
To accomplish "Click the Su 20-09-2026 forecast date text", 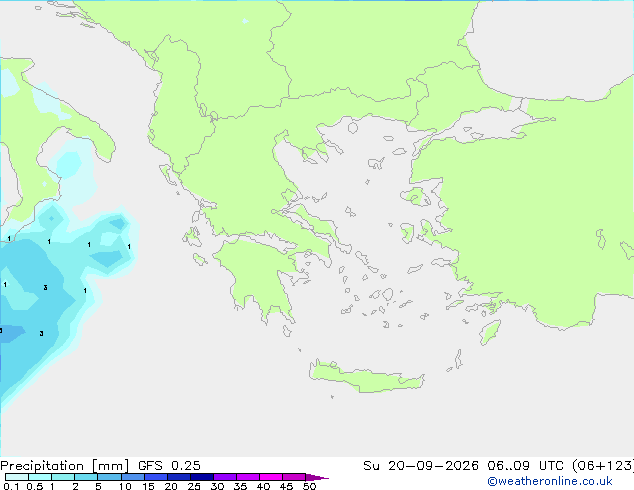I will coord(421,466).
